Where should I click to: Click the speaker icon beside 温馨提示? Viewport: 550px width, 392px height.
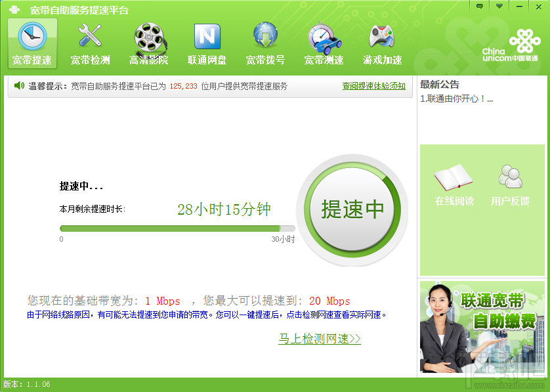point(19,85)
